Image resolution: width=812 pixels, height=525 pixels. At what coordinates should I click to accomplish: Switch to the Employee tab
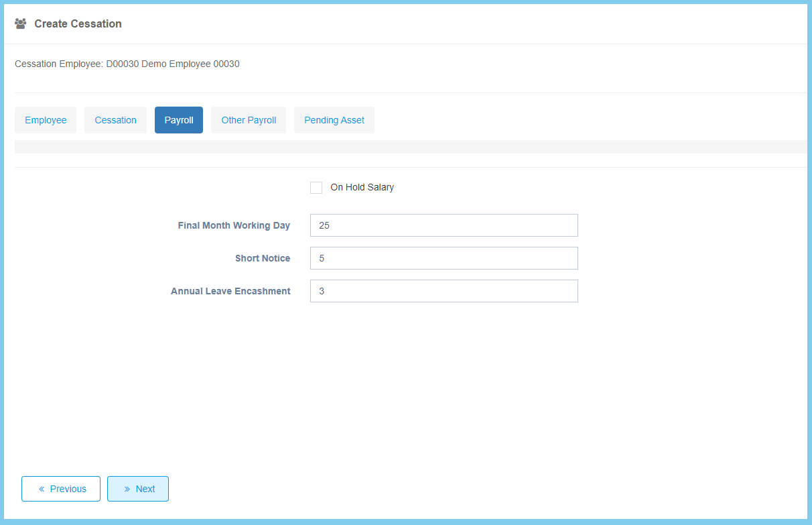pyautogui.click(x=46, y=120)
